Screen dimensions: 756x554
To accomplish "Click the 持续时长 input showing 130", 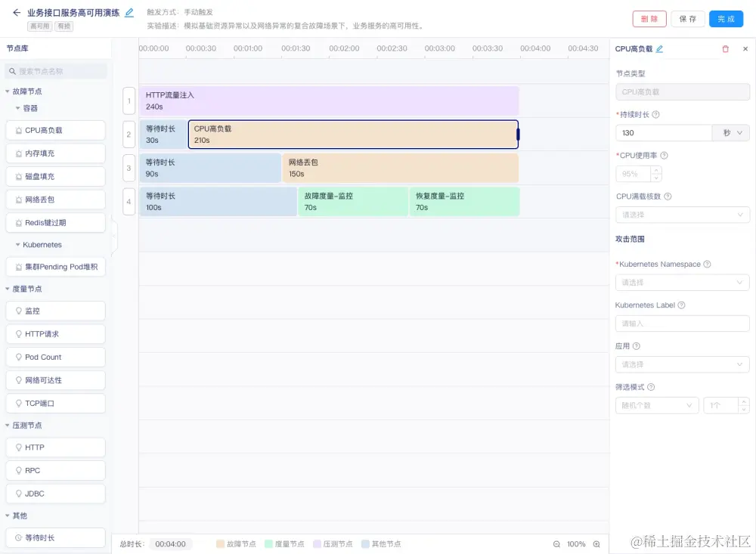I will pos(664,132).
